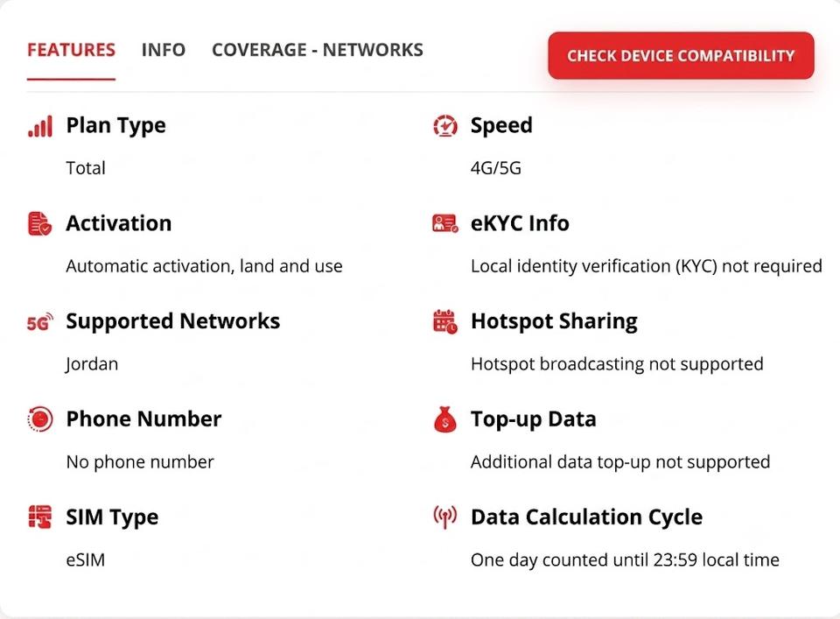Click the eKYC Info heading
Screen dimensions: 840x619
(520, 223)
